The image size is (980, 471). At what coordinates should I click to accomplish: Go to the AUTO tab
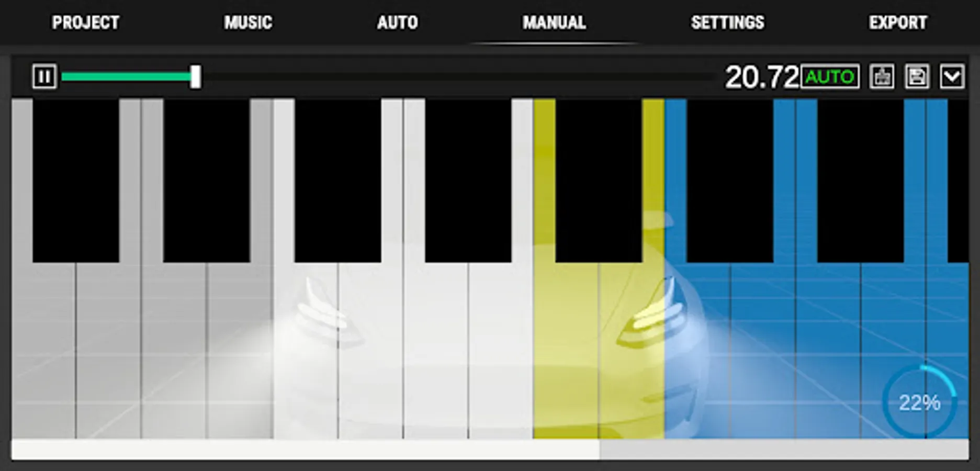[398, 23]
